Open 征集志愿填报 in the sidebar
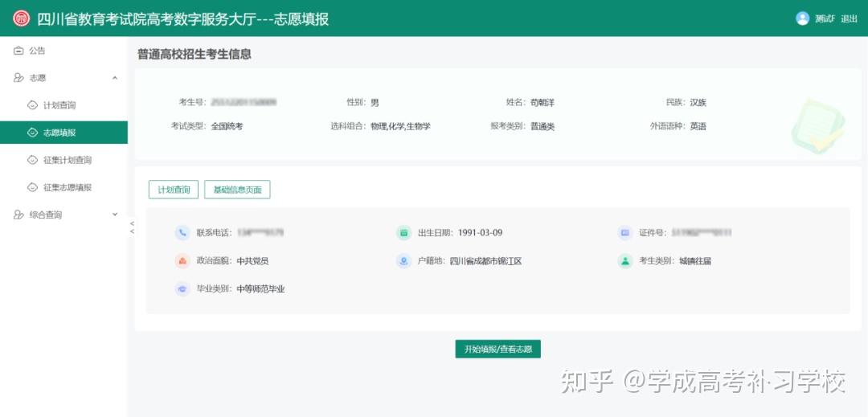 tap(63, 187)
